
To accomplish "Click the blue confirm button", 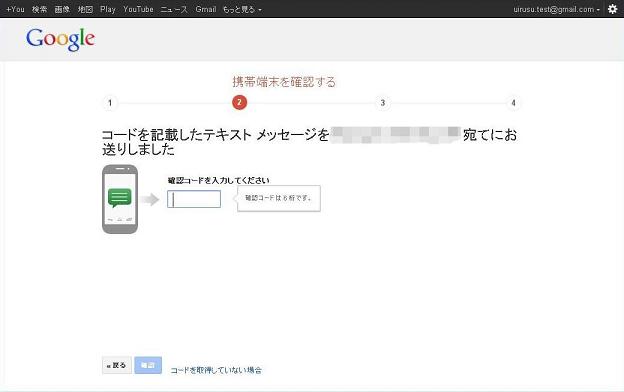I will click(148, 365).
